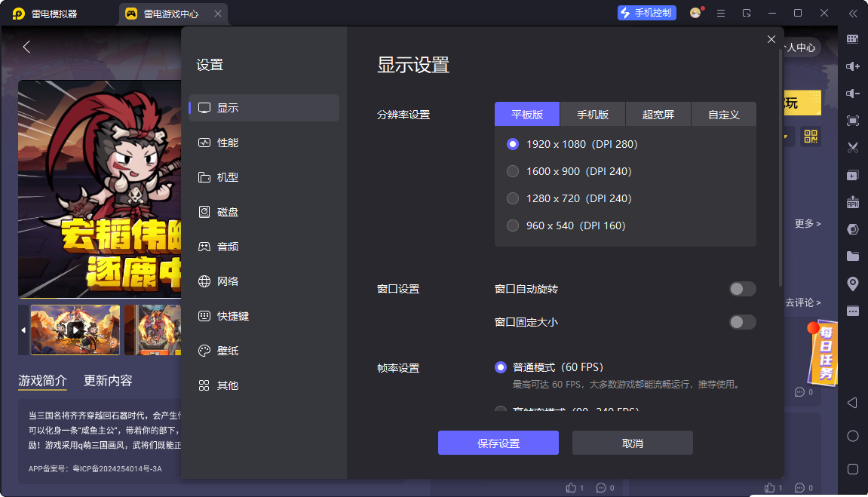Click the 更多 > link
This screenshot has width=868, height=497.
pos(808,223)
